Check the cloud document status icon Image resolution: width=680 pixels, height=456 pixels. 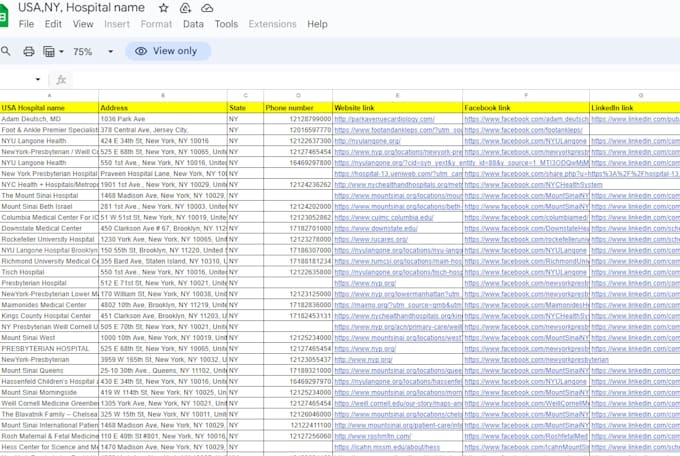coord(207,8)
